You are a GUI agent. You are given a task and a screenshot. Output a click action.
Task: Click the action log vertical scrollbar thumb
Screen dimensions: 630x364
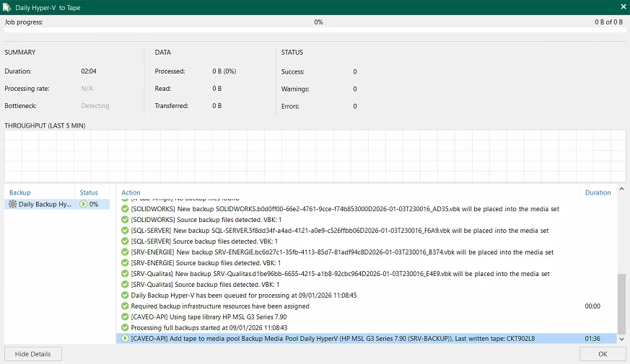pyautogui.click(x=621, y=303)
